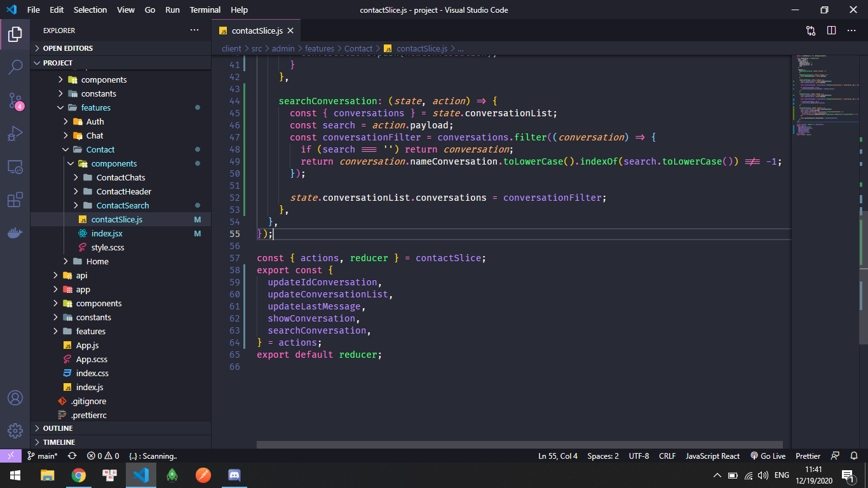
Task: Open the Manage gear icon
Action: pos(15,430)
